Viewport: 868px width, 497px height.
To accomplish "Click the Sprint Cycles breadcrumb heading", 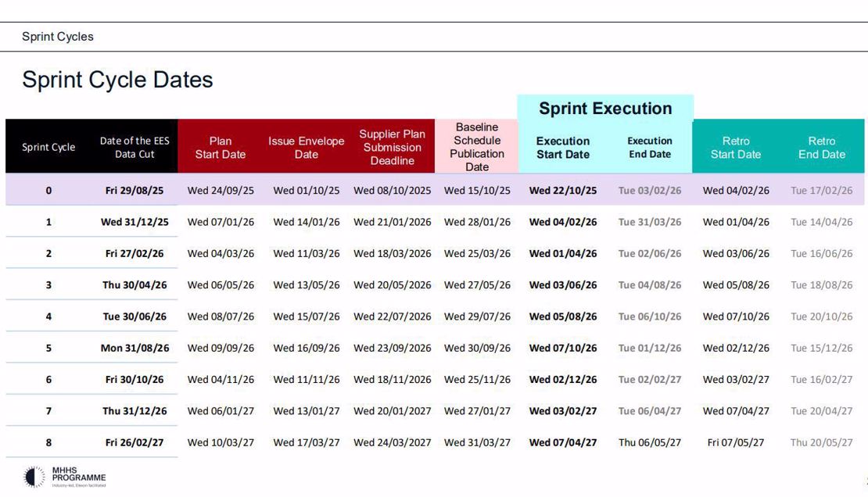I will 58,37.
